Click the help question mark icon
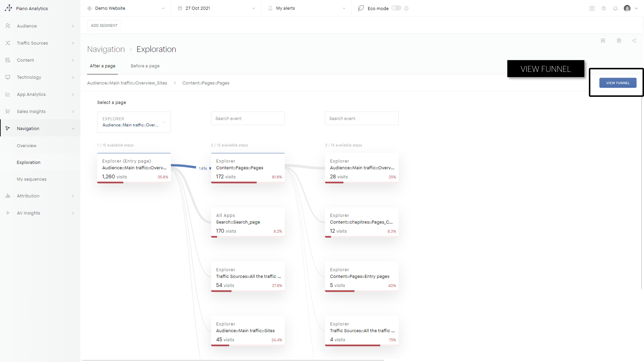 (x=604, y=8)
